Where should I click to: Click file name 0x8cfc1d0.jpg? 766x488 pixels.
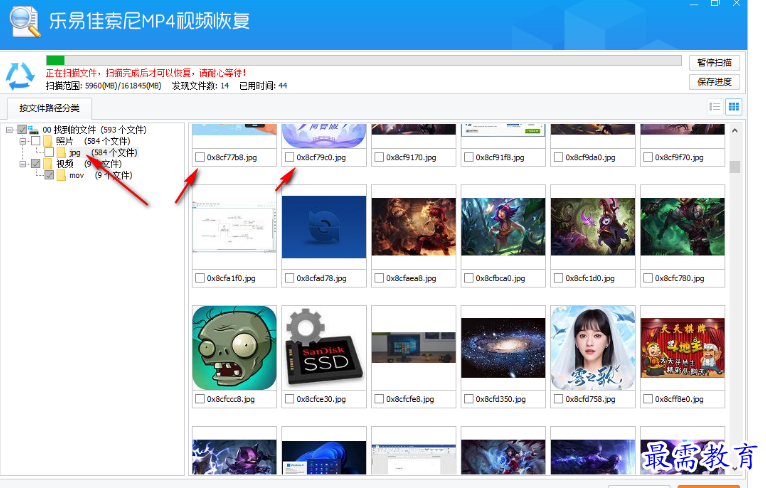590,278
